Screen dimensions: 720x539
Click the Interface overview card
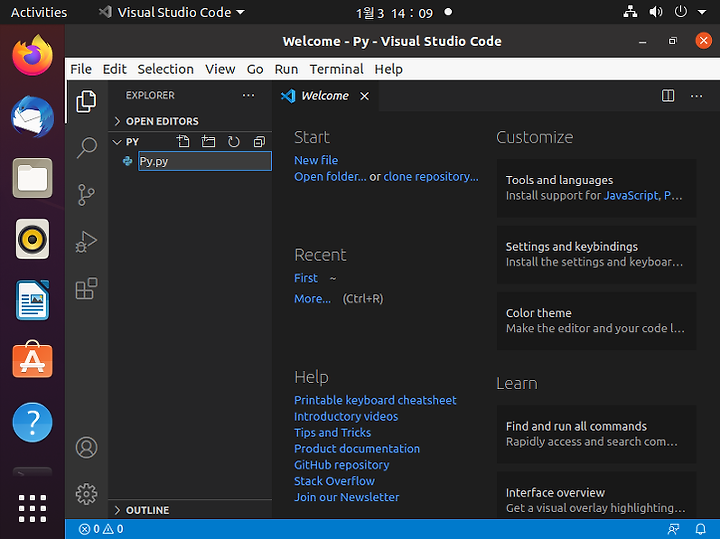tap(596, 495)
